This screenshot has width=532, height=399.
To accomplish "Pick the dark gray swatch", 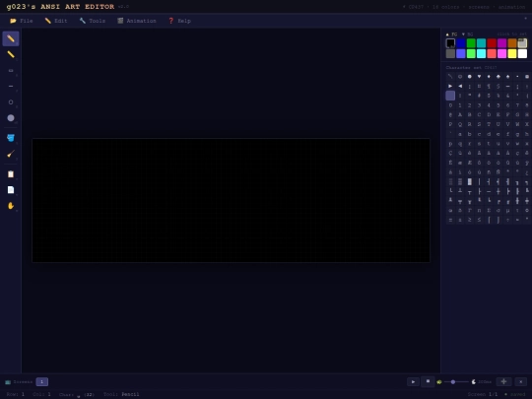I will pyautogui.click(x=450, y=53).
